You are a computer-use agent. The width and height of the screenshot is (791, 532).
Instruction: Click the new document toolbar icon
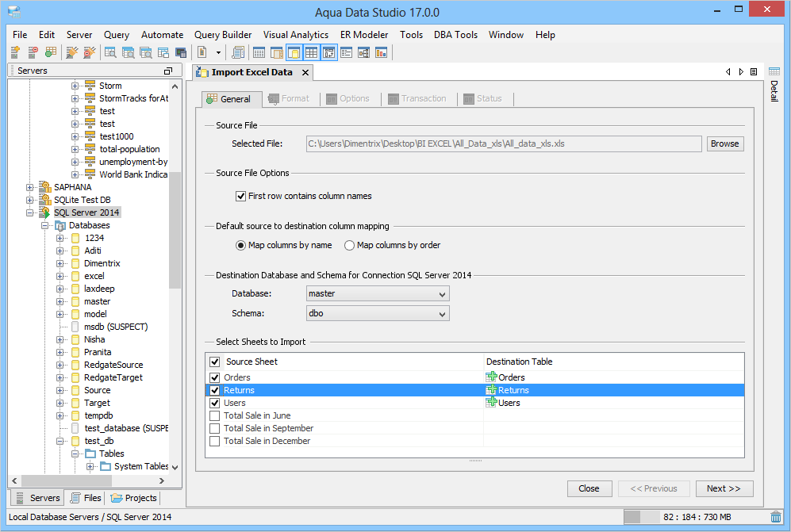pos(202,52)
